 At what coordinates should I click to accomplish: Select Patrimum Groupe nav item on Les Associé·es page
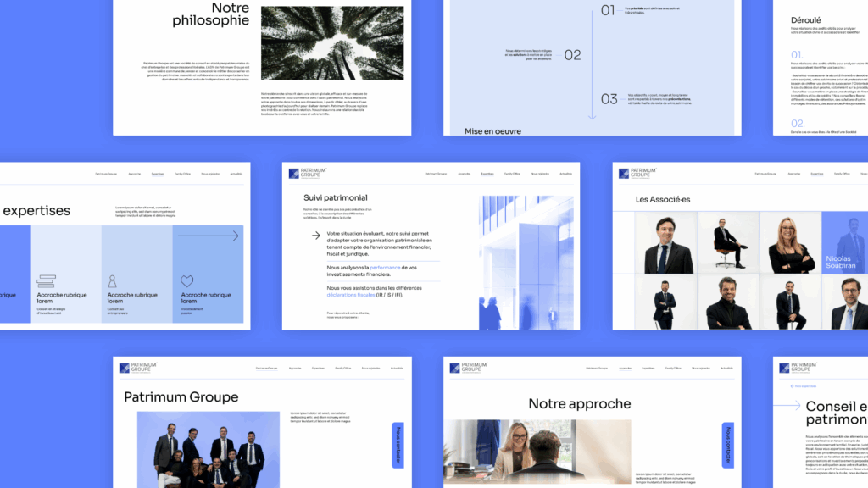coord(765,174)
